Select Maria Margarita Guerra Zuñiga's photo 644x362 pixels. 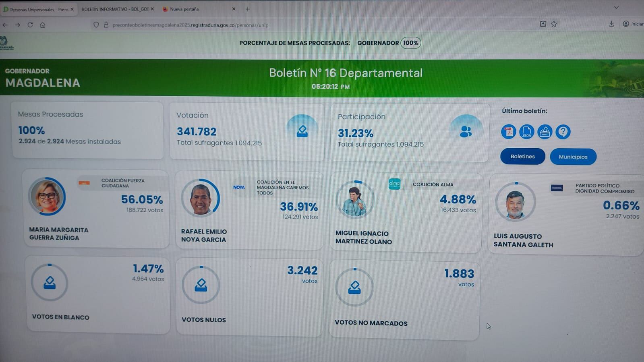pos(47,197)
